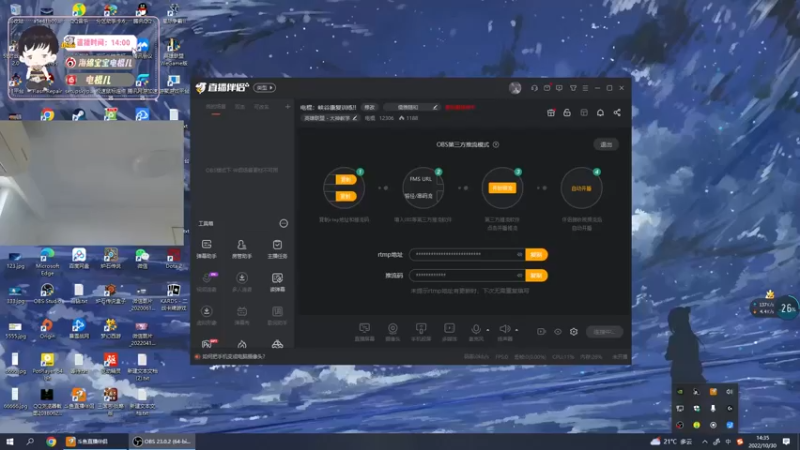Expand the microphone options arrow
The image size is (800, 450).
[x=488, y=330]
